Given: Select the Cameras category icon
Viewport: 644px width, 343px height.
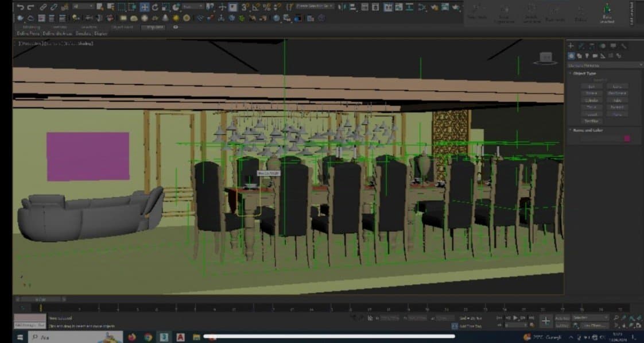Looking at the screenshot, I should point(595,56).
